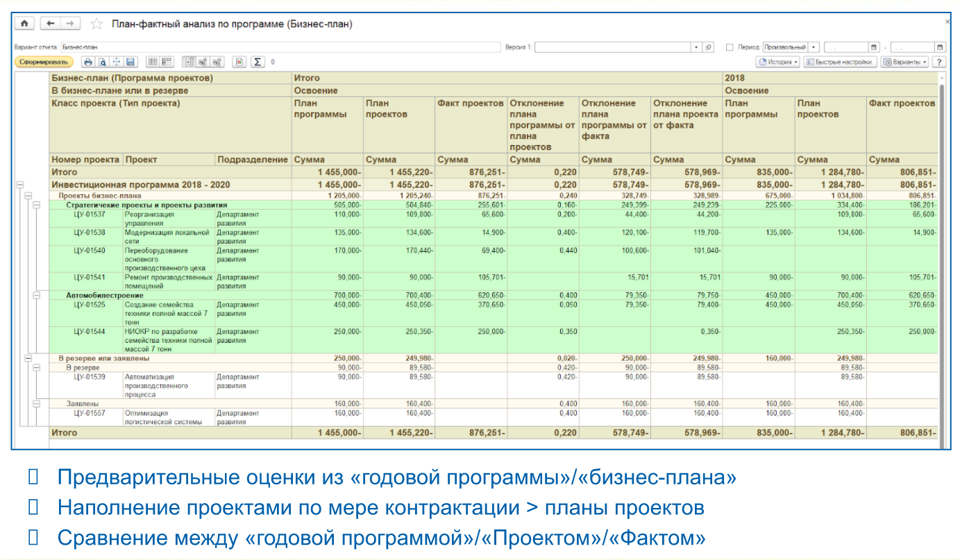This screenshot has width=960, height=560.
Task: Click the Реорганизация управления project cell
Action: [x=169, y=219]
